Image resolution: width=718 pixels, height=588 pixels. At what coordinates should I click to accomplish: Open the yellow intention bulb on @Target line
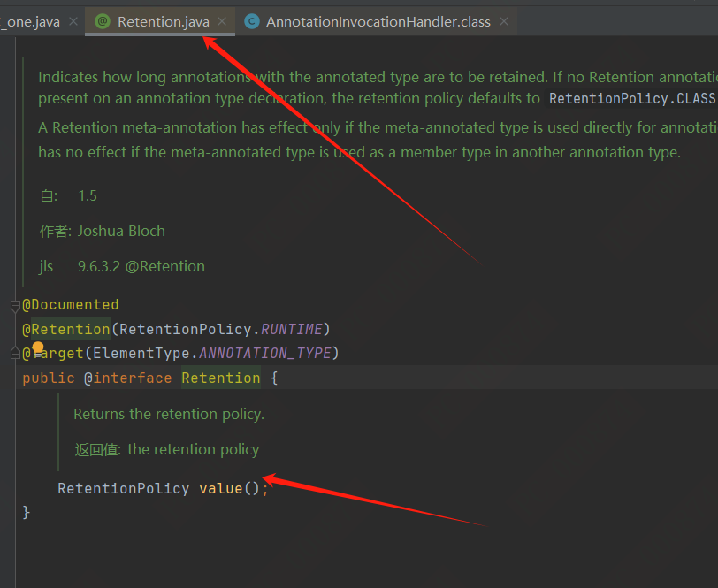pyautogui.click(x=38, y=347)
